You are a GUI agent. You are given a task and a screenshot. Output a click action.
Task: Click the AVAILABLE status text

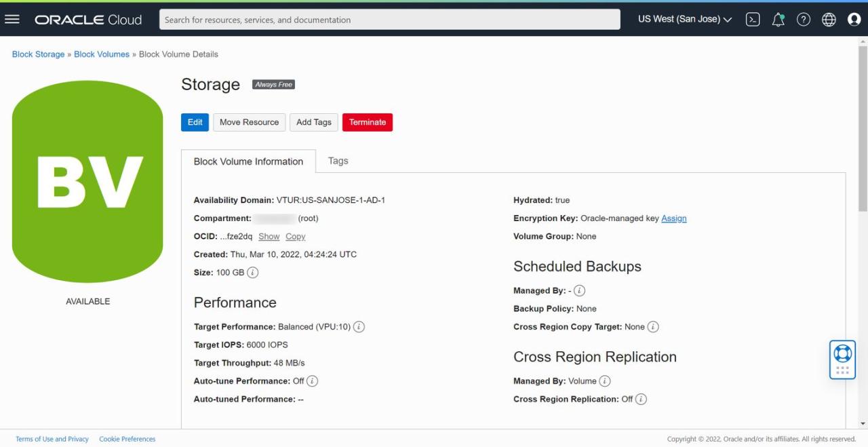[87, 301]
